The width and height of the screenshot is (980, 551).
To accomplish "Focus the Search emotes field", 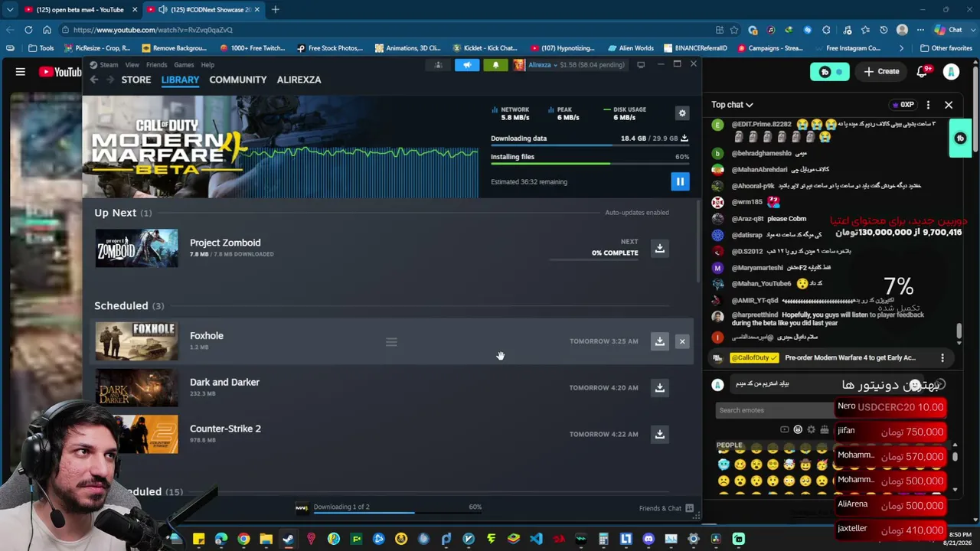I will point(774,410).
